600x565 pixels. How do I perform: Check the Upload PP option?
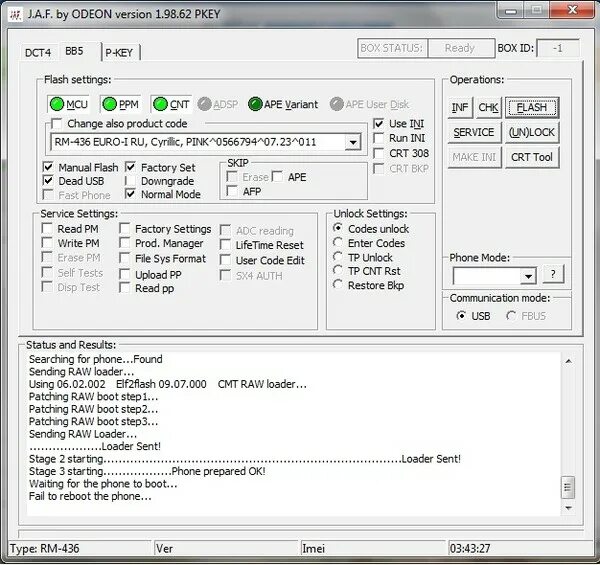pos(125,274)
